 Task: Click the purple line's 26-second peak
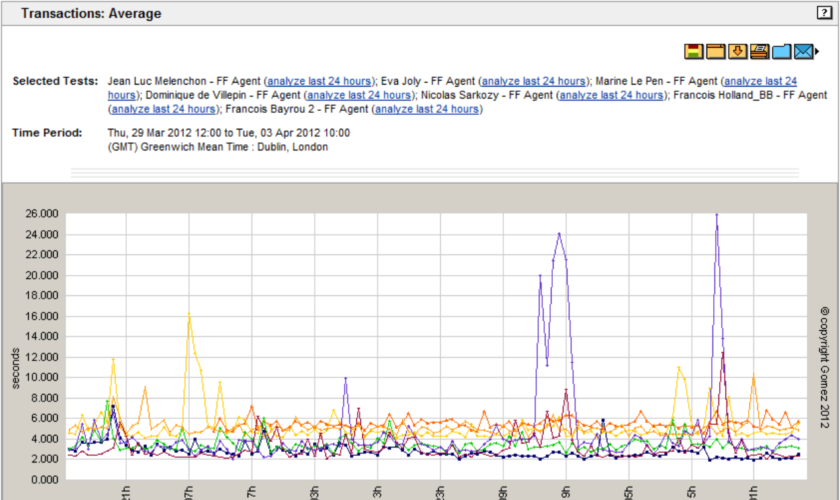pyautogui.click(x=716, y=214)
